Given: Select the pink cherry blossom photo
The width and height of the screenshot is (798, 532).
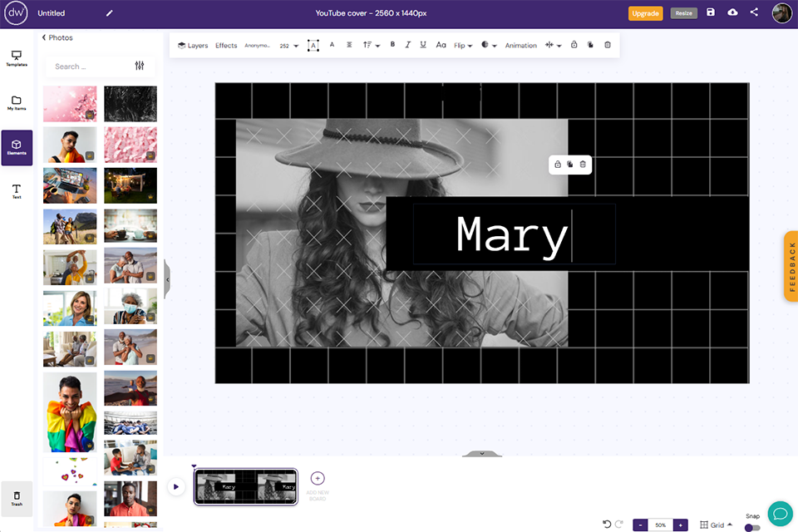Looking at the screenshot, I should click(x=70, y=104).
